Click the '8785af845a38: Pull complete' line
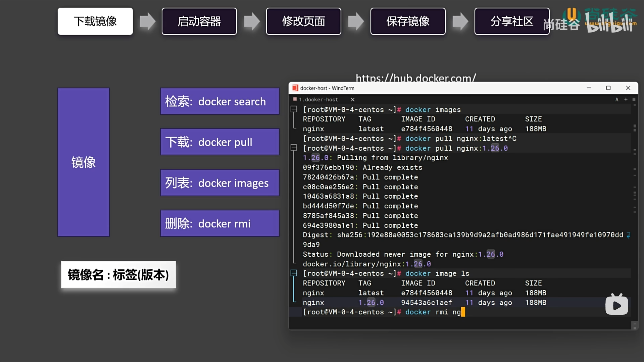Viewport: 644px width, 362px height. click(360, 216)
